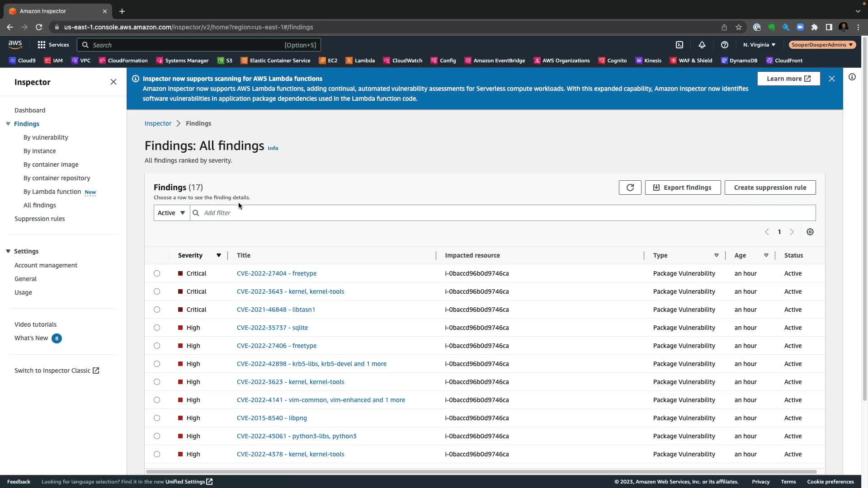Open CVE-2021-46848 libtasn1 finding link

276,310
